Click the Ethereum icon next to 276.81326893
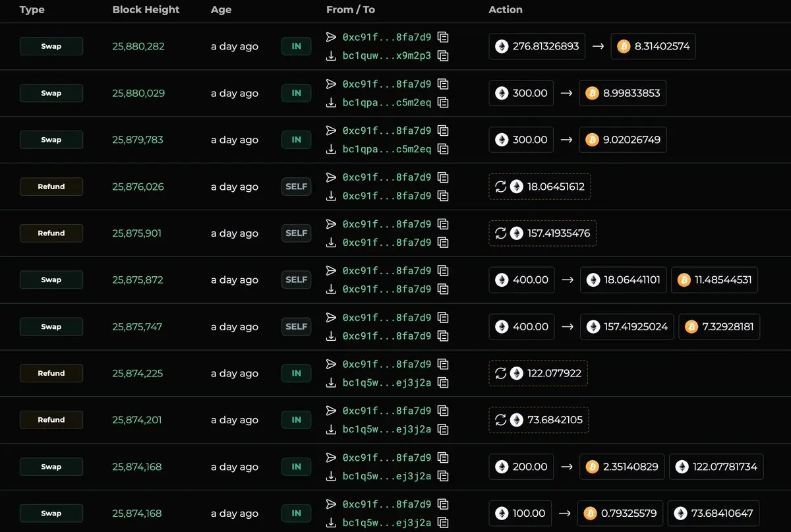The height and width of the screenshot is (532, 791). coord(502,46)
